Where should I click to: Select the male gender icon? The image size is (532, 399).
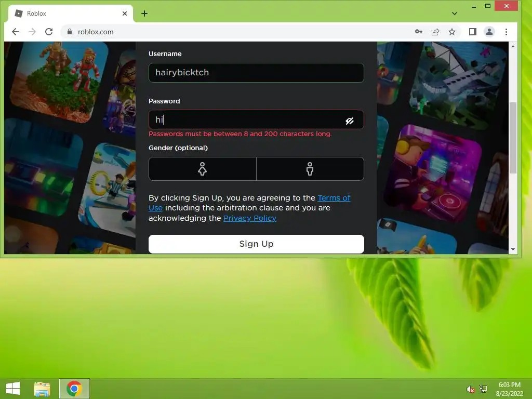pyautogui.click(x=310, y=169)
